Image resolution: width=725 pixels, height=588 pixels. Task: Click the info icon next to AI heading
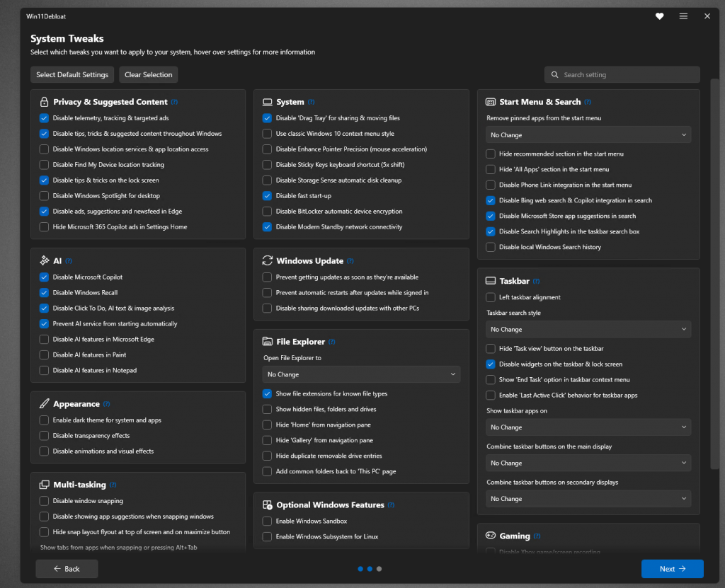[x=69, y=261]
